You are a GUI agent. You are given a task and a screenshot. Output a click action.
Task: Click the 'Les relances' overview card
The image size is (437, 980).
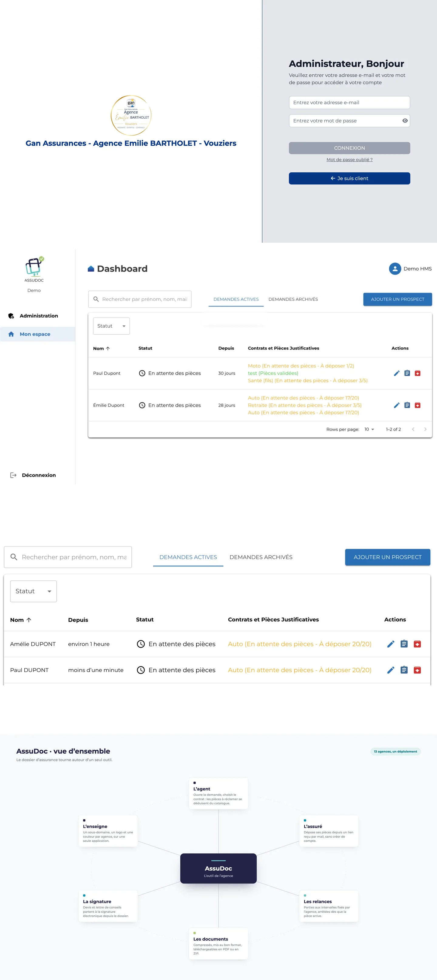[329, 906]
